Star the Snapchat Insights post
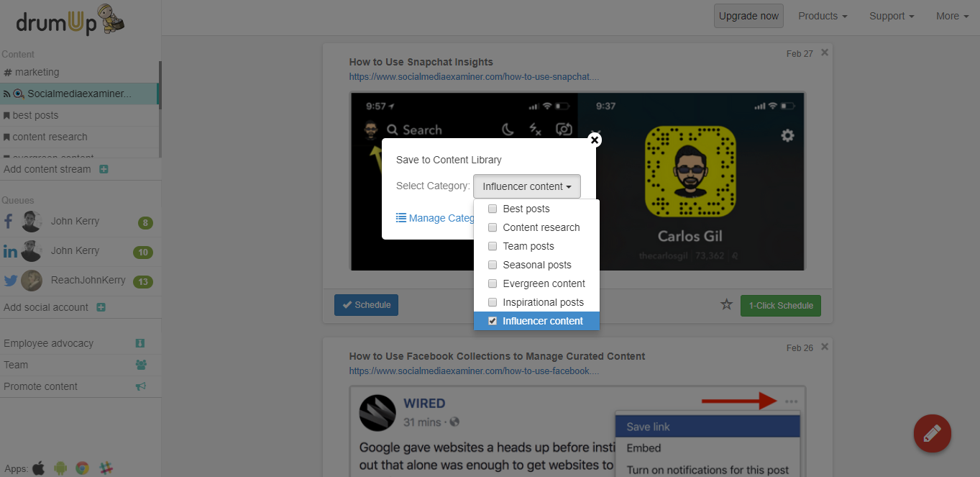This screenshot has width=980, height=477. point(726,305)
